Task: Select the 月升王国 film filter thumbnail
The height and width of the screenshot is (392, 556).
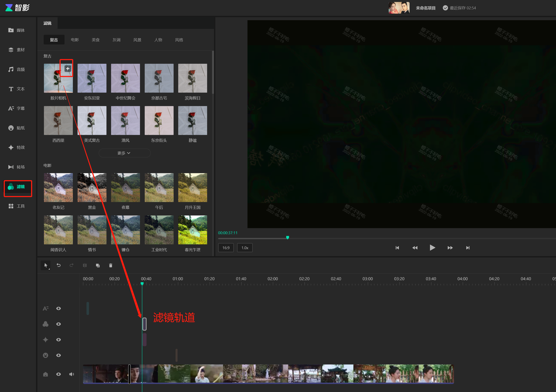Action: tap(193, 188)
